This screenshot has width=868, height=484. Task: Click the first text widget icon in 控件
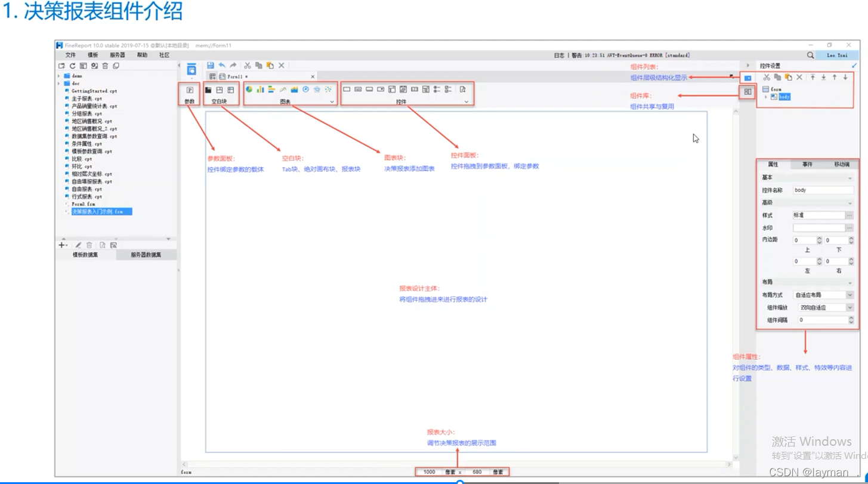point(347,90)
